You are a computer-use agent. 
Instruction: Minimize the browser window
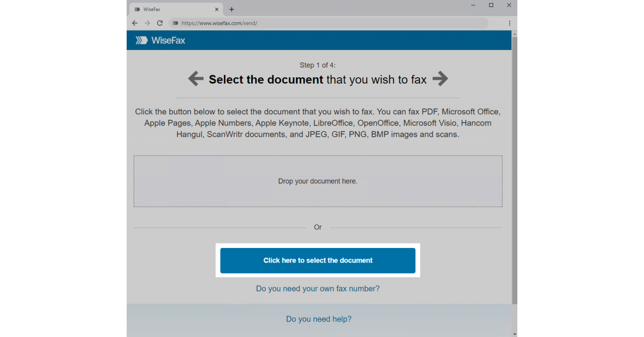(x=473, y=5)
